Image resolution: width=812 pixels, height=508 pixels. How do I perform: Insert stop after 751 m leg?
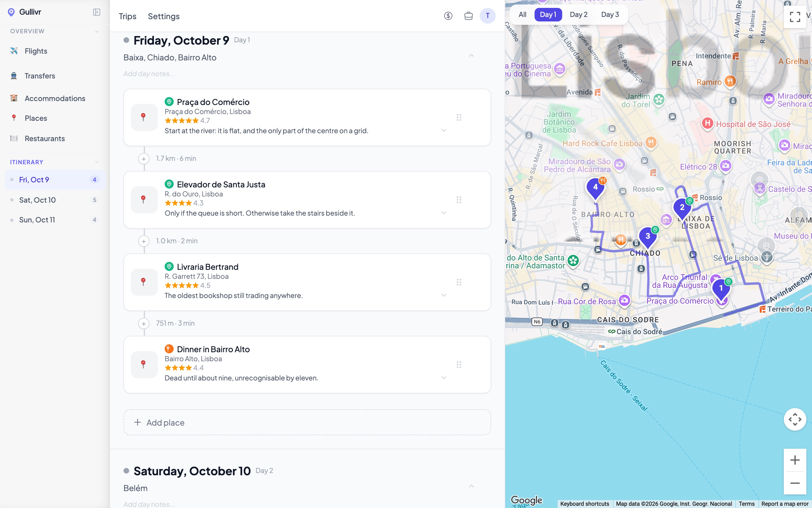point(144,323)
